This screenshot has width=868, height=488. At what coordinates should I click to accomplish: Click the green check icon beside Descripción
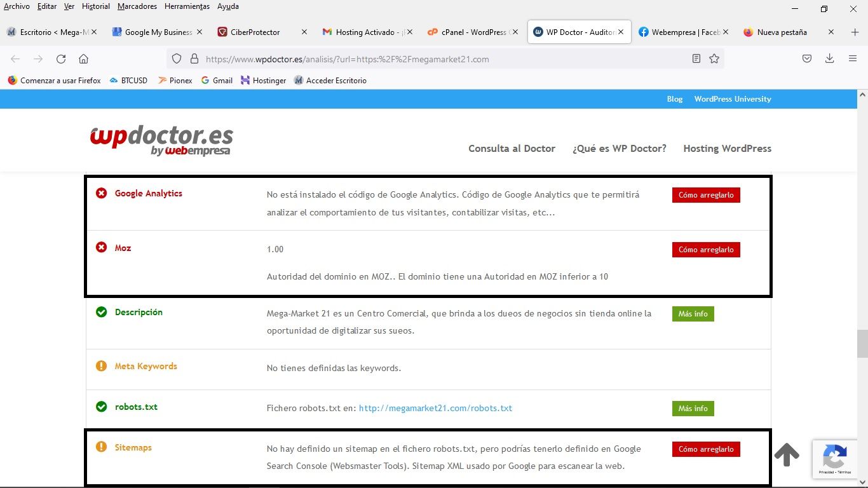[101, 312]
